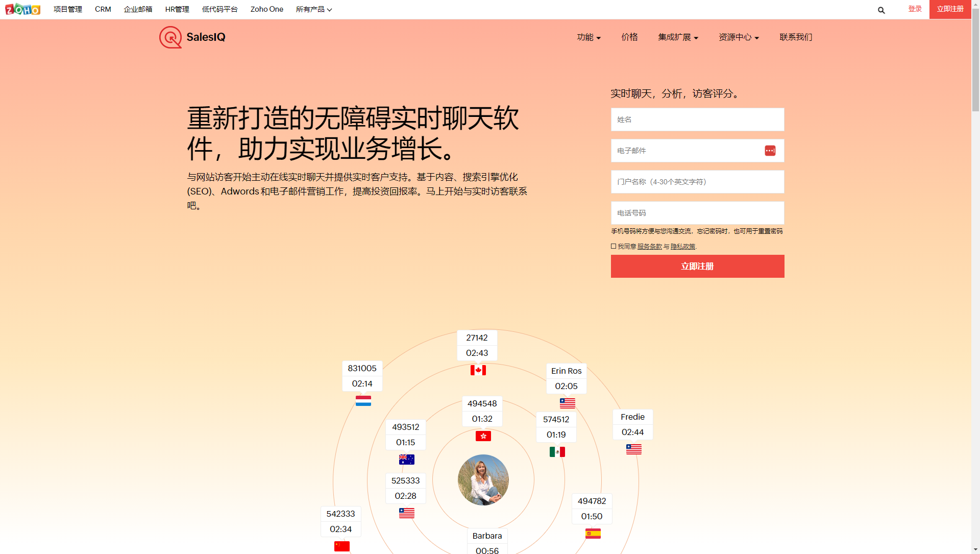
Task: Click the 493512 visitor card
Action: coord(406,435)
